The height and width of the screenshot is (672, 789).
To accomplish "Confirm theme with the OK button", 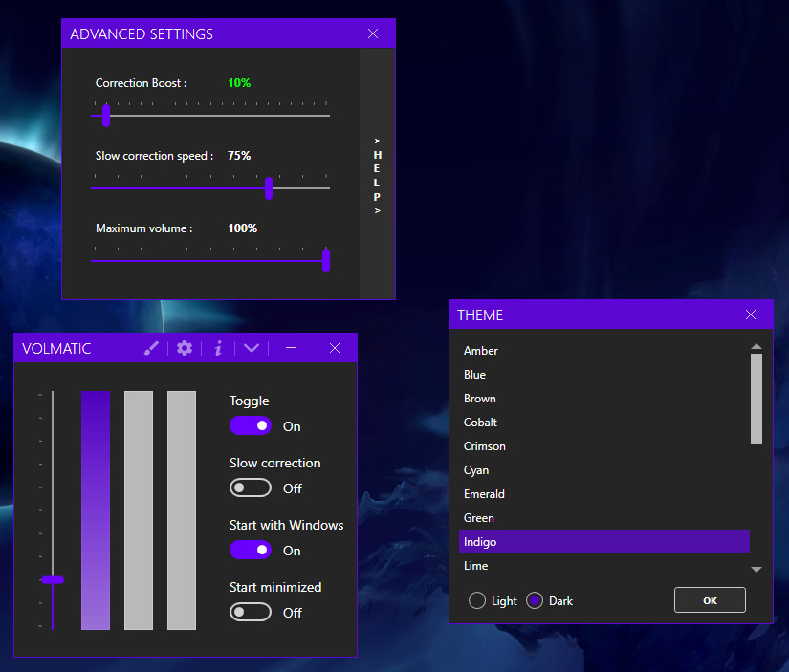I will coord(710,599).
